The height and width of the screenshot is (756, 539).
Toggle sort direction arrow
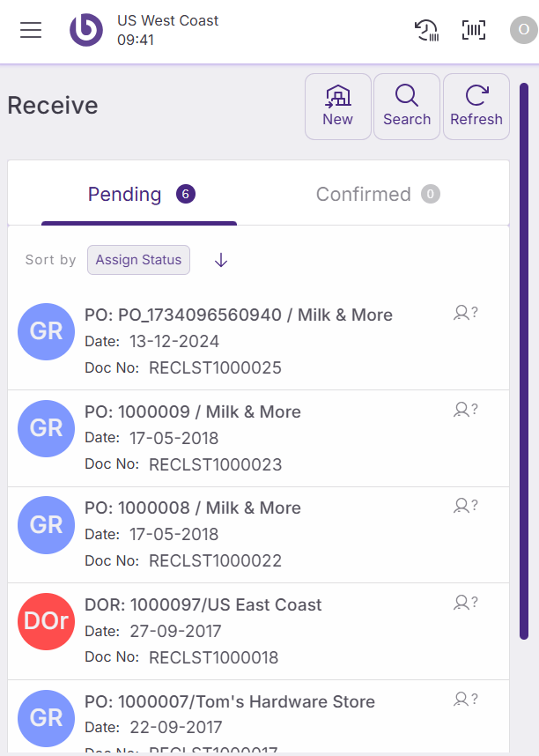pyautogui.click(x=221, y=260)
